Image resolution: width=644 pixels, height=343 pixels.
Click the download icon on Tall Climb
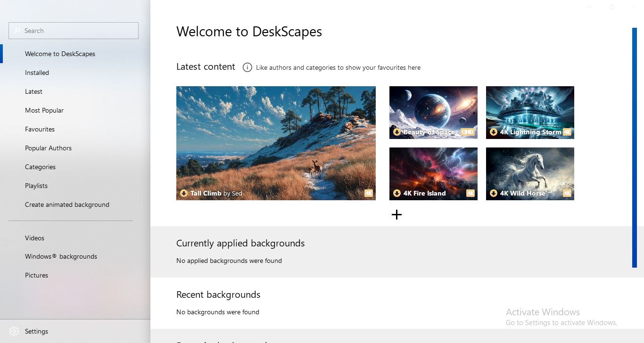(184, 193)
